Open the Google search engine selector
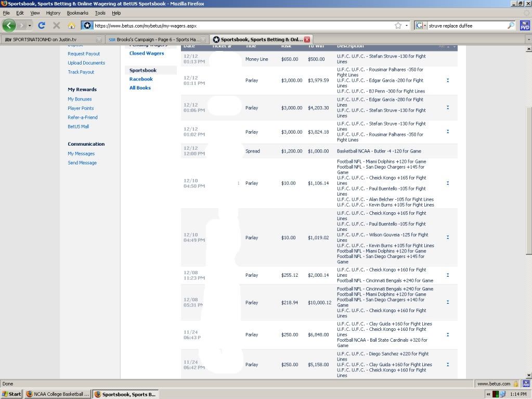Viewport: 532px width, 399px height. [421, 25]
